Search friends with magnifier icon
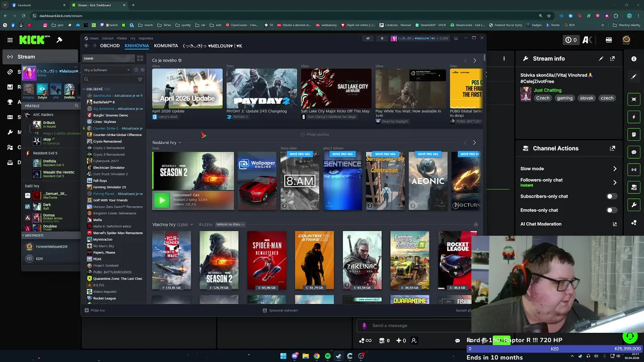The height and width of the screenshot is (362, 644). (76, 106)
